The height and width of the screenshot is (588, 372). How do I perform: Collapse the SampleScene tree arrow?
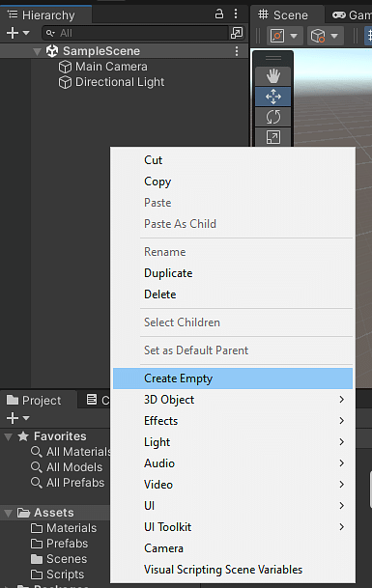(x=37, y=51)
